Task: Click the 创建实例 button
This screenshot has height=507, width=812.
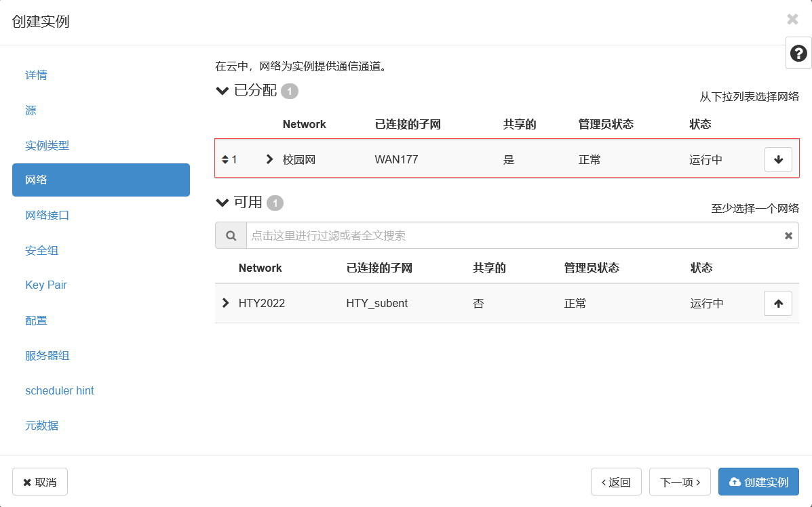Action: coord(758,482)
